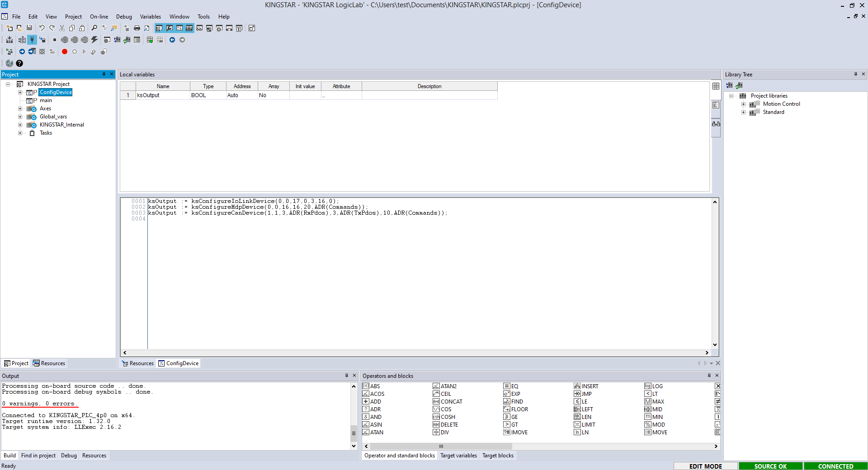Click the Name column header
868x470 pixels.
[163, 86]
